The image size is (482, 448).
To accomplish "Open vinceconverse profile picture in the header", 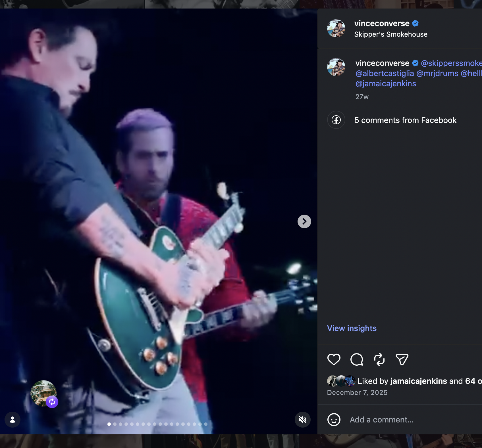I will 336,28.
